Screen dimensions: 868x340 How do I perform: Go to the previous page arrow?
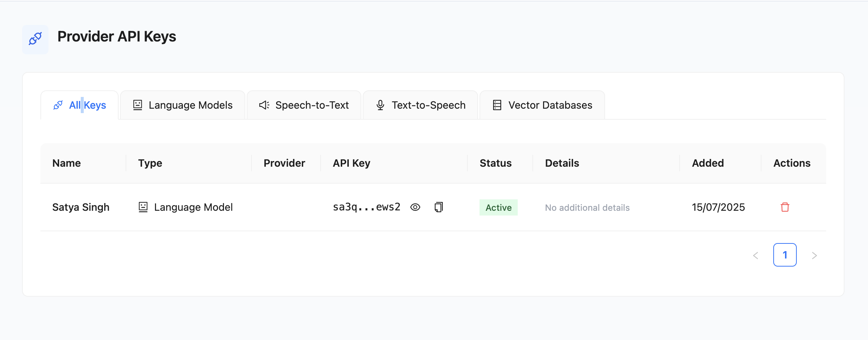click(756, 255)
